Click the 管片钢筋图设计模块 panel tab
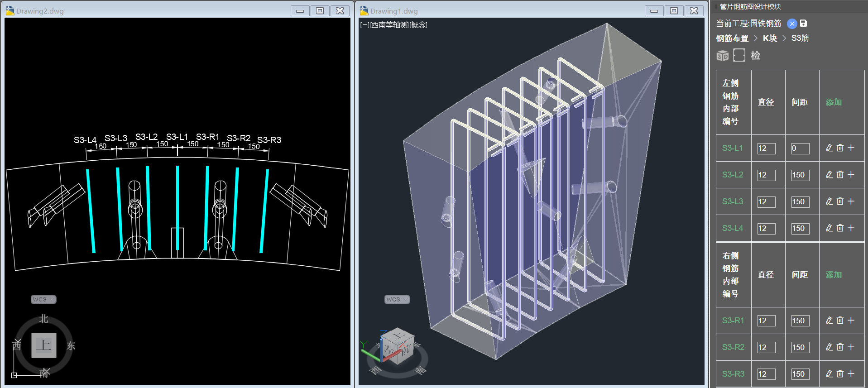This screenshot has height=388, width=868. [x=750, y=6]
